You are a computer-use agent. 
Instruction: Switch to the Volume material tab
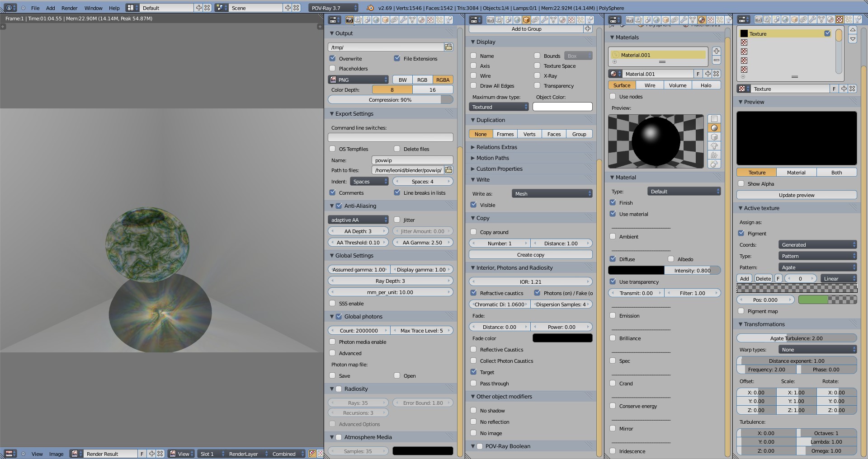[x=677, y=85]
